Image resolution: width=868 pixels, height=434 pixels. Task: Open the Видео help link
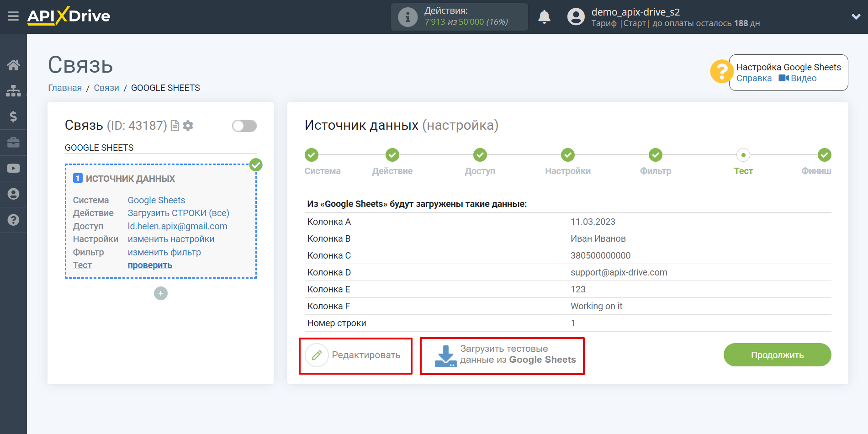pyautogui.click(x=798, y=78)
